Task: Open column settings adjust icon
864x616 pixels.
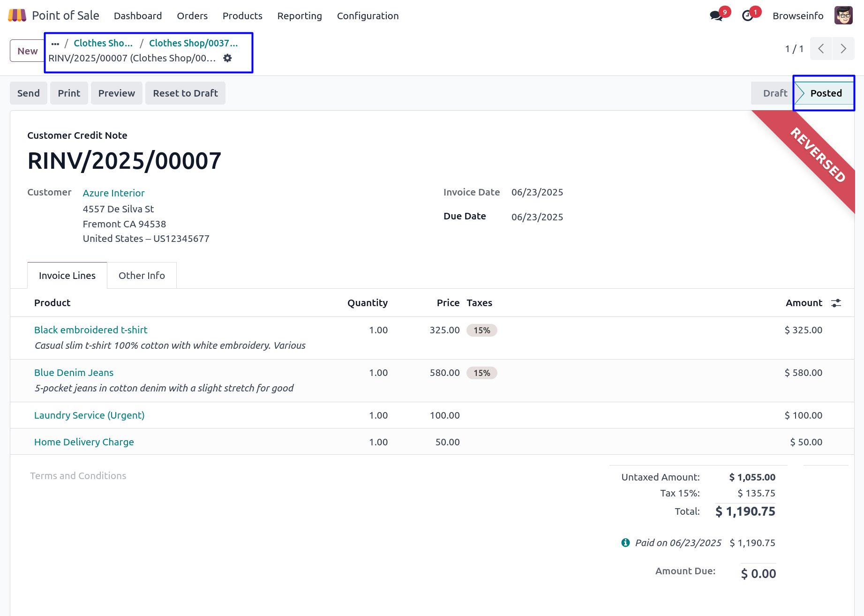Action: click(836, 303)
